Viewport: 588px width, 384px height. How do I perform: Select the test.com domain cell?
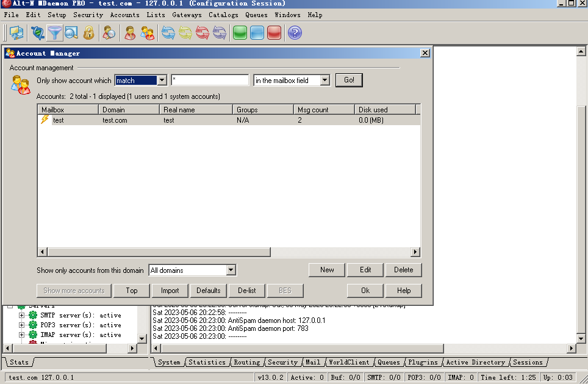[x=115, y=120]
